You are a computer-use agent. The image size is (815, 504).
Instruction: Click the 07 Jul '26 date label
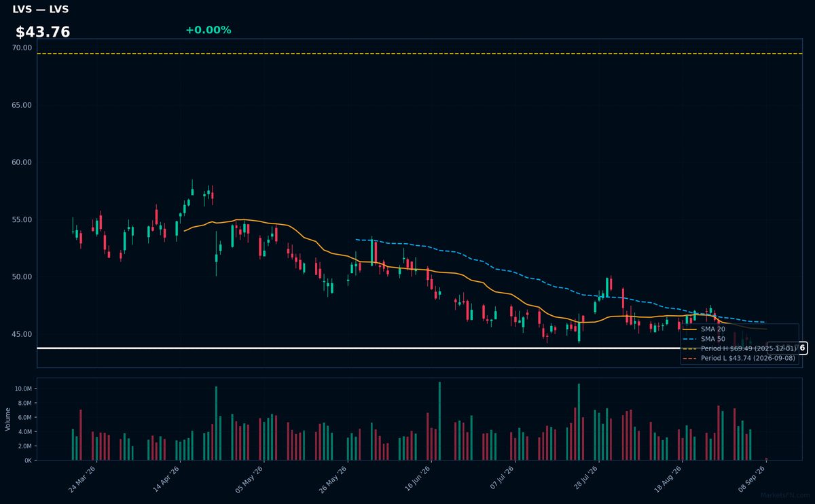pos(502,478)
